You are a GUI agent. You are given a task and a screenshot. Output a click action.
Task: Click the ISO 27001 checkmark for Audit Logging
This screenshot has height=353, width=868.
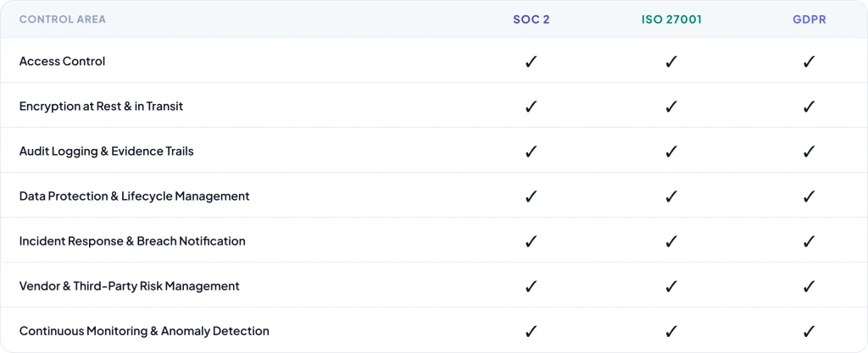coord(670,151)
